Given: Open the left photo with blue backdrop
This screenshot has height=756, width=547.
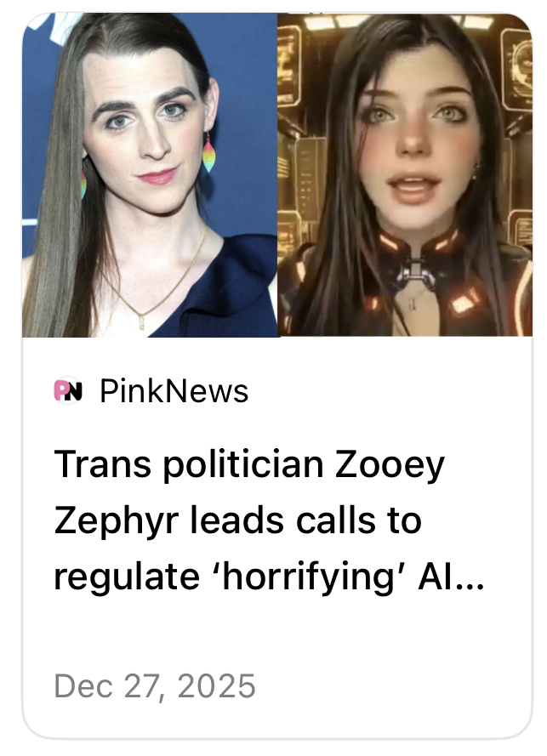Looking at the screenshot, I should [x=150, y=175].
